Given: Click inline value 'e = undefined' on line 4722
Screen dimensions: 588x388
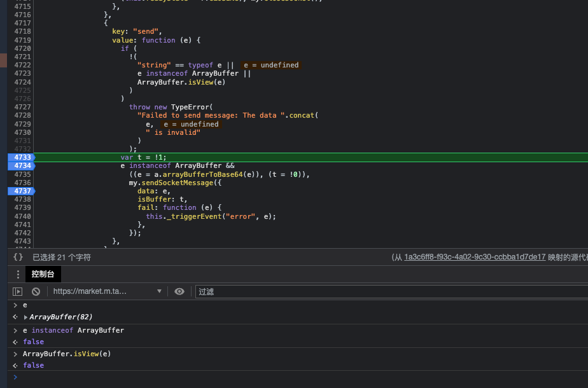Looking at the screenshot, I should pos(271,66).
